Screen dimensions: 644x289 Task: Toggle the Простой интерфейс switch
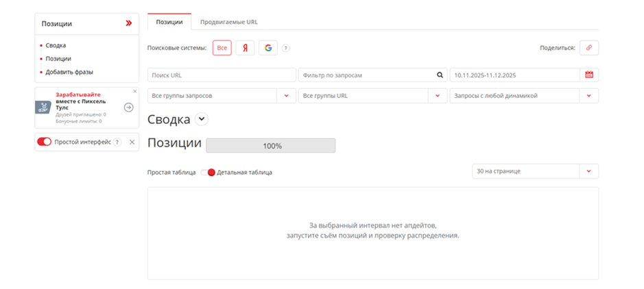click(45, 142)
